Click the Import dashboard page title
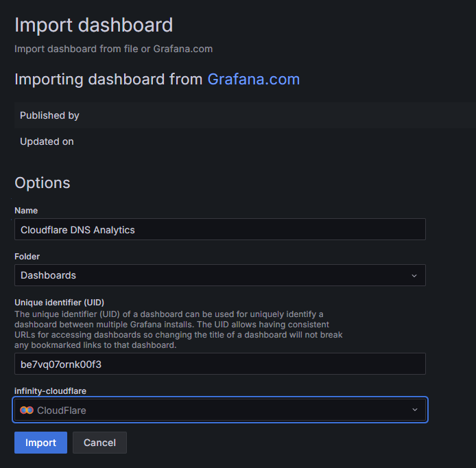The width and height of the screenshot is (476, 468). tap(93, 25)
